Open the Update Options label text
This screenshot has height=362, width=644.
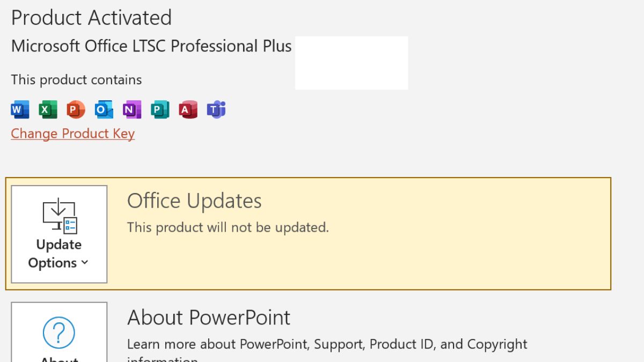point(58,254)
